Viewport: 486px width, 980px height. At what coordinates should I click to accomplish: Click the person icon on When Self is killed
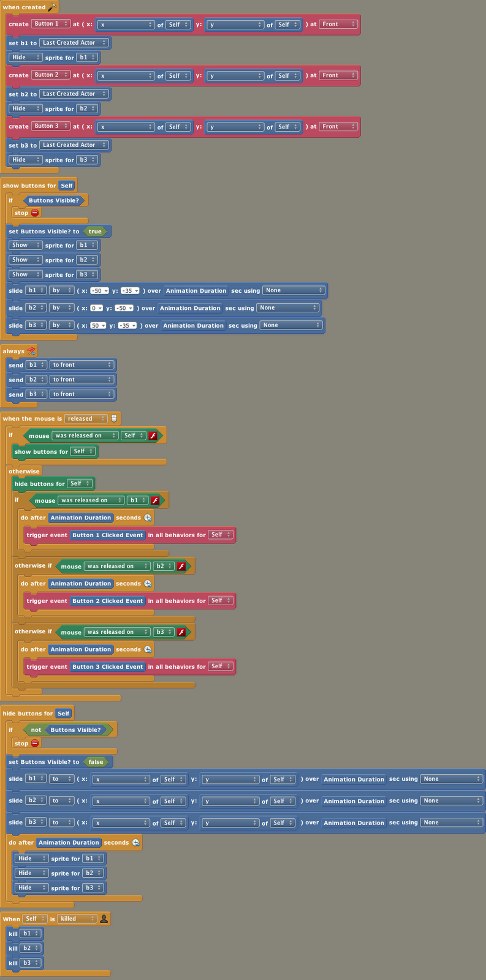pyautogui.click(x=104, y=919)
